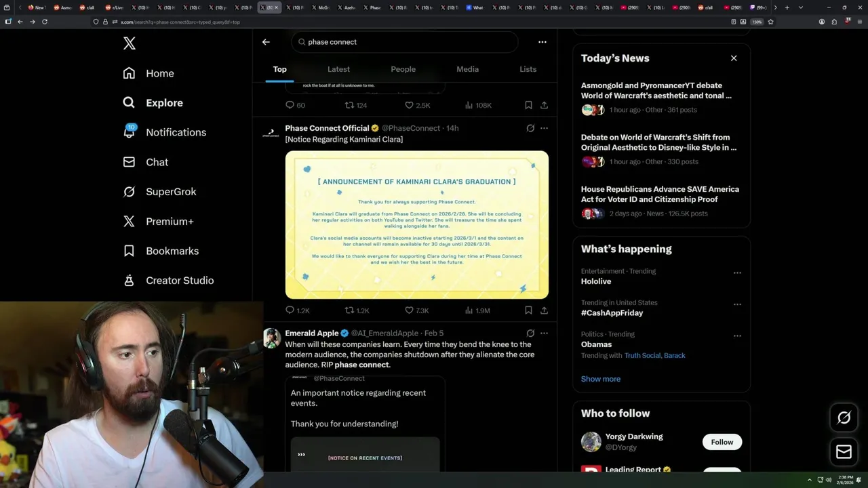Open Premium+ from the sidebar
This screenshot has width=868, height=488.
[x=158, y=221]
